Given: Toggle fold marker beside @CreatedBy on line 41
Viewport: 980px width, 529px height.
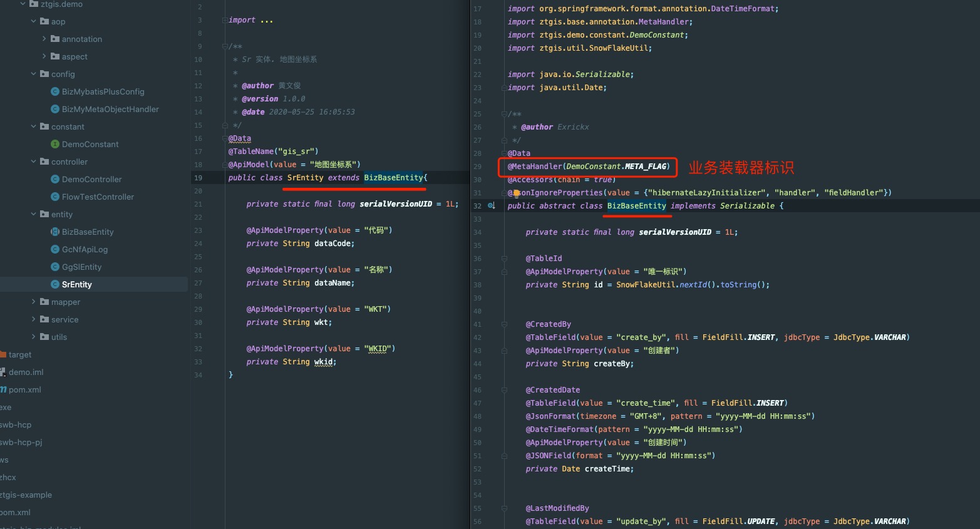Looking at the screenshot, I should [x=504, y=324].
